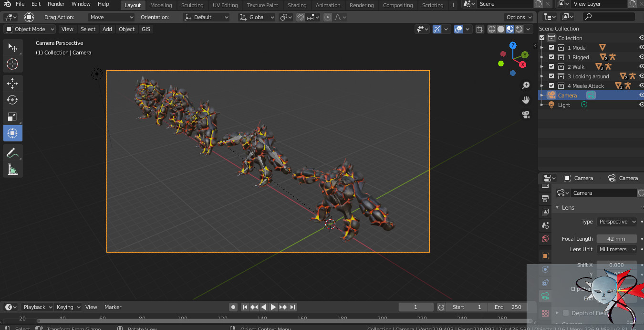Toggle 4 Meele Attack collection checkbox
Image resolution: width=644 pixels, height=330 pixels.
(x=551, y=86)
